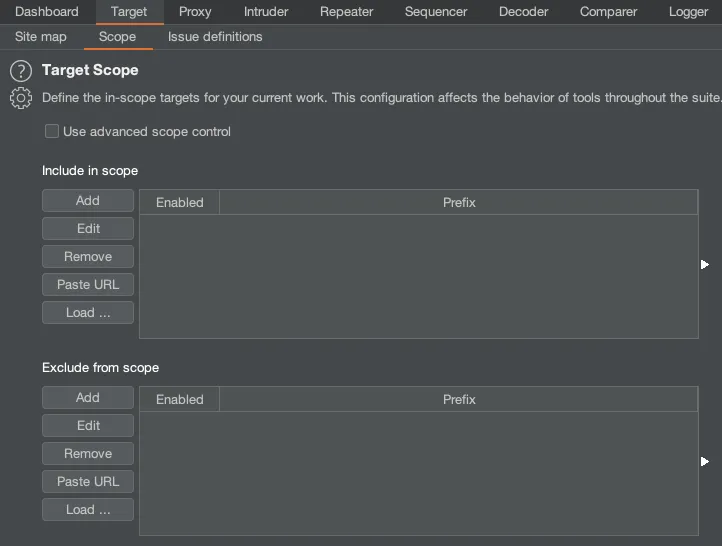Screen dimensions: 722x546
Task: Click Enabled column header in Include table
Action: tap(180, 203)
